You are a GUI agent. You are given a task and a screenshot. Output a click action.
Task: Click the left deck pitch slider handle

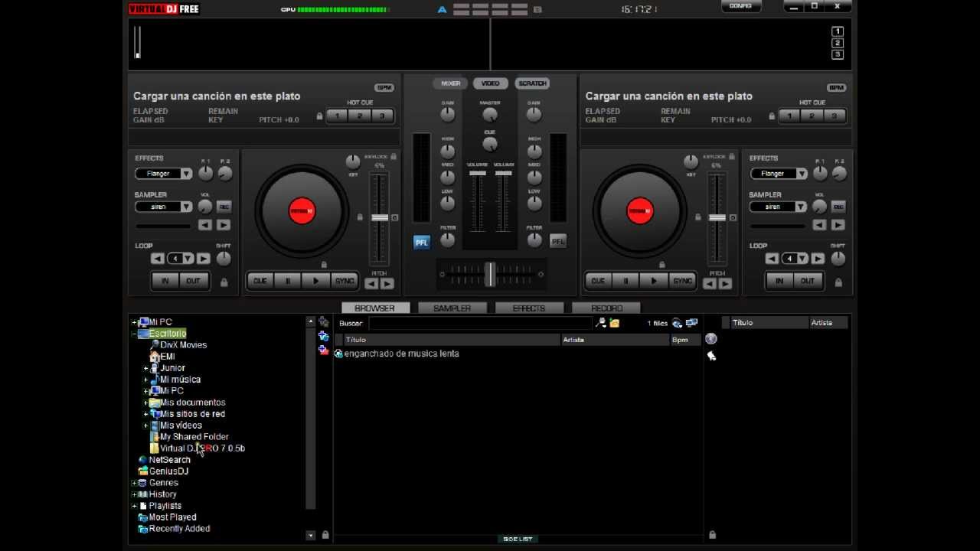pyautogui.click(x=380, y=218)
